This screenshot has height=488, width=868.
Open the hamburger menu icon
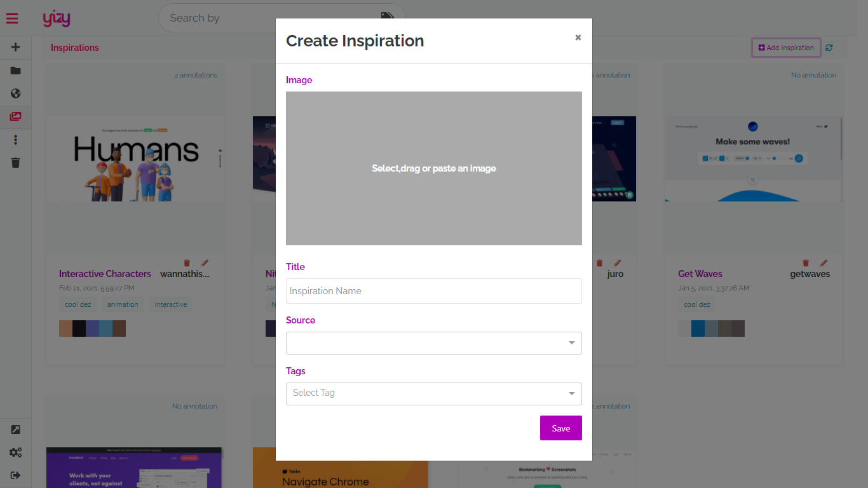[12, 18]
